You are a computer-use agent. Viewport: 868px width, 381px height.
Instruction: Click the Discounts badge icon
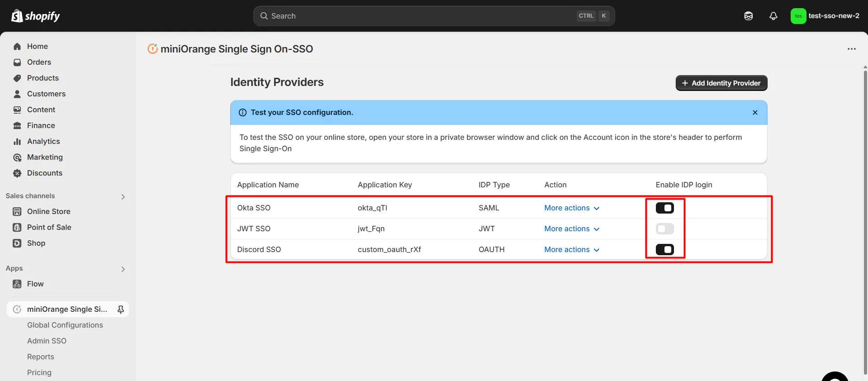(17, 173)
